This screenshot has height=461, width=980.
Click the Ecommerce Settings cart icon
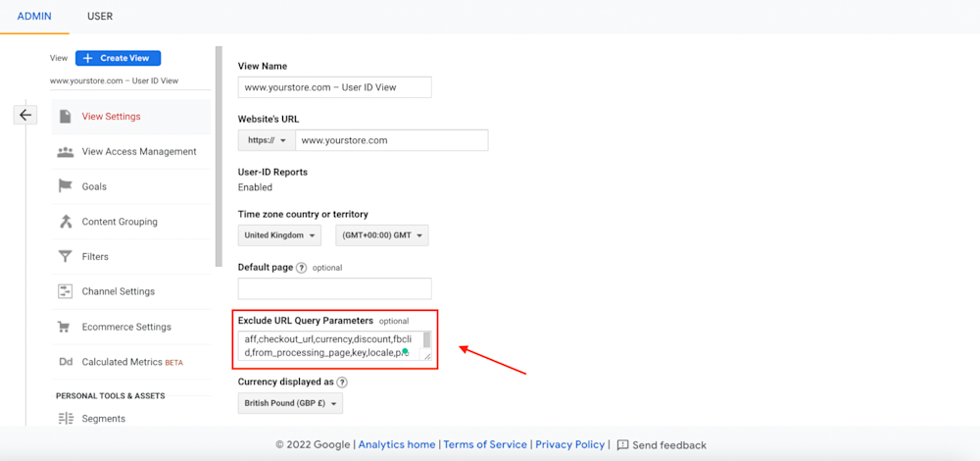tap(64, 327)
